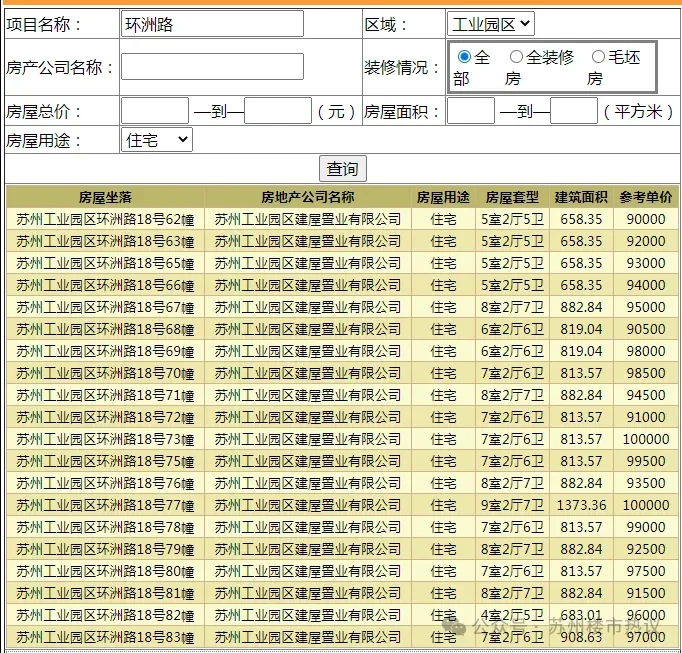This screenshot has height=653, width=682.
Task: Click the 92500 unit price cell
Action: tap(646, 549)
